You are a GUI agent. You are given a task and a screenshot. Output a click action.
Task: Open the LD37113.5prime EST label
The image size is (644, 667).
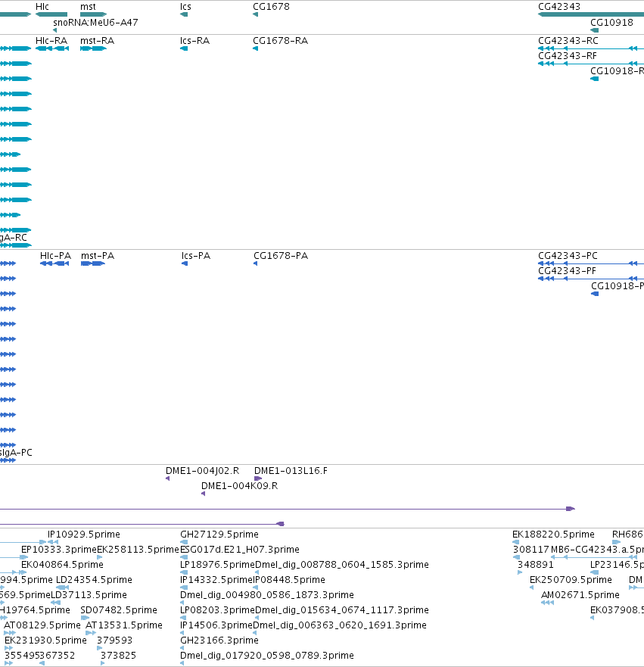coord(89,595)
